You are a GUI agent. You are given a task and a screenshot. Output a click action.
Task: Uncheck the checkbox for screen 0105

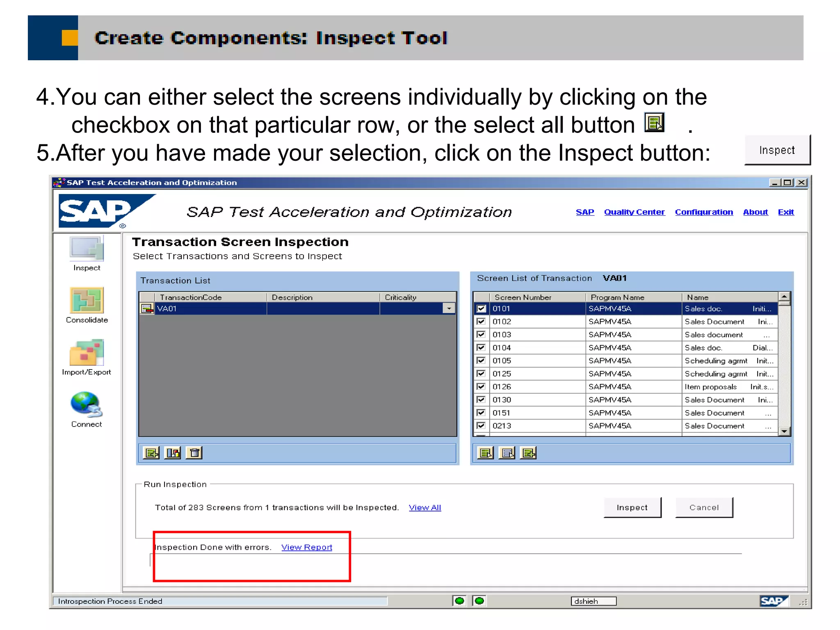481,361
